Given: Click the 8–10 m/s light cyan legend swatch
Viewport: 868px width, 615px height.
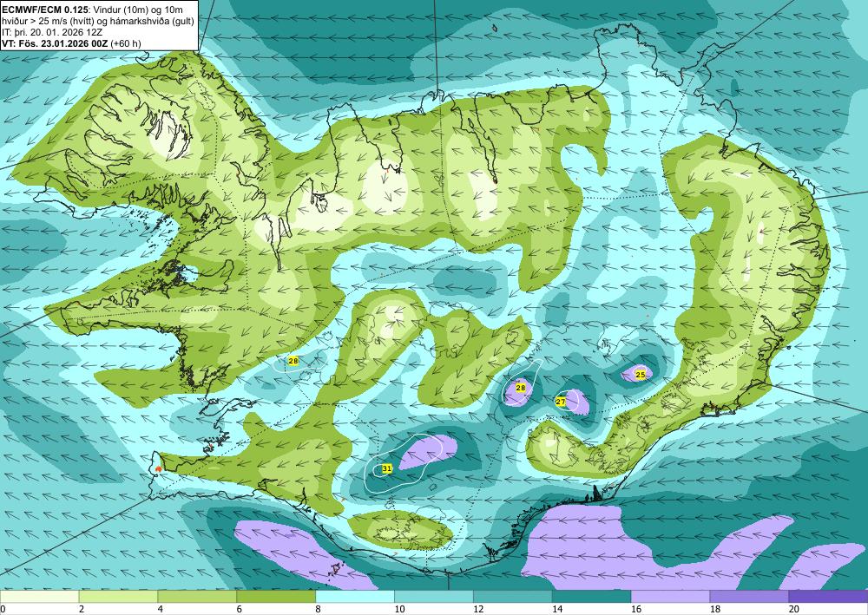Looking at the screenshot, I should point(355,596).
